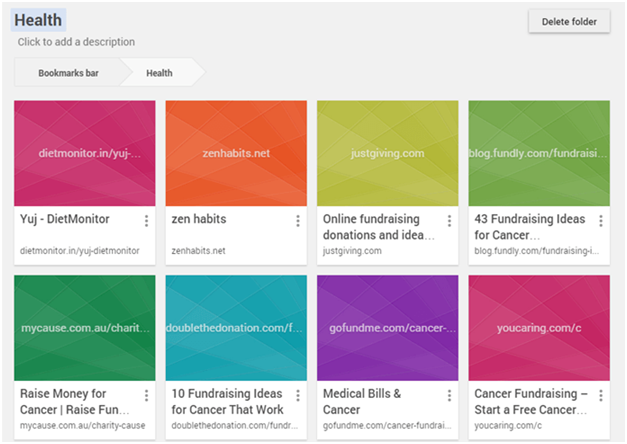Open the yellow-green justgiving.com thumbnail
Viewport: 627px width, 444px height.
coord(387,153)
